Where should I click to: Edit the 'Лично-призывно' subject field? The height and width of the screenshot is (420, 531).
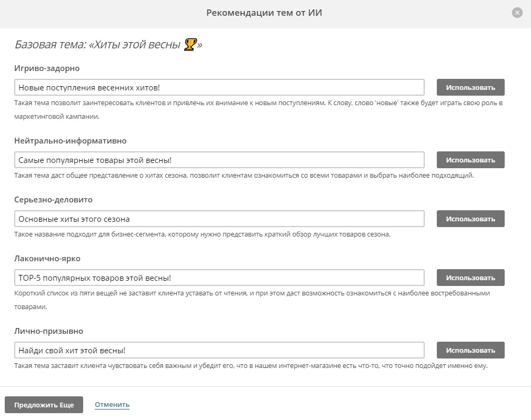coord(219,350)
